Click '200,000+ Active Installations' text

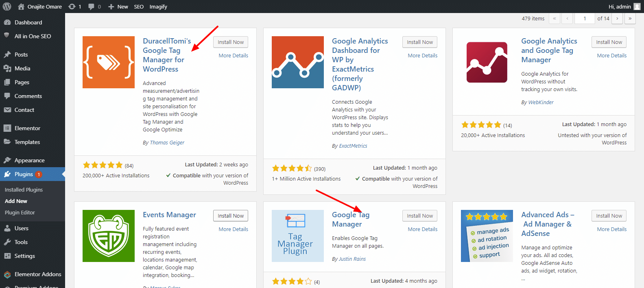pyautogui.click(x=116, y=175)
